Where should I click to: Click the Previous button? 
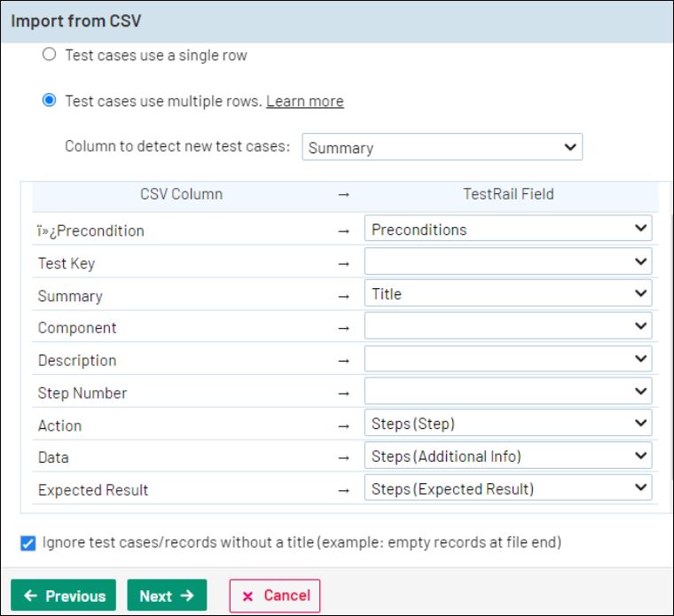[64, 596]
